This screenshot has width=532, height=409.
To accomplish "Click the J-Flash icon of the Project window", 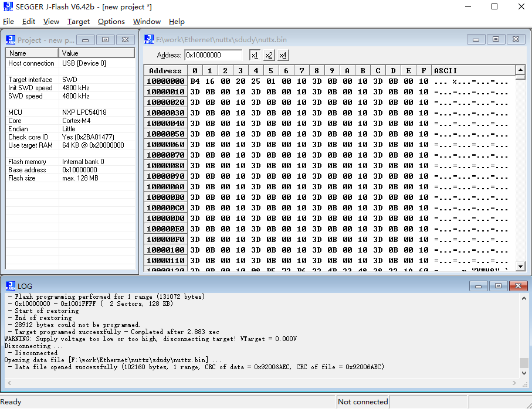I will pyautogui.click(x=11, y=40).
